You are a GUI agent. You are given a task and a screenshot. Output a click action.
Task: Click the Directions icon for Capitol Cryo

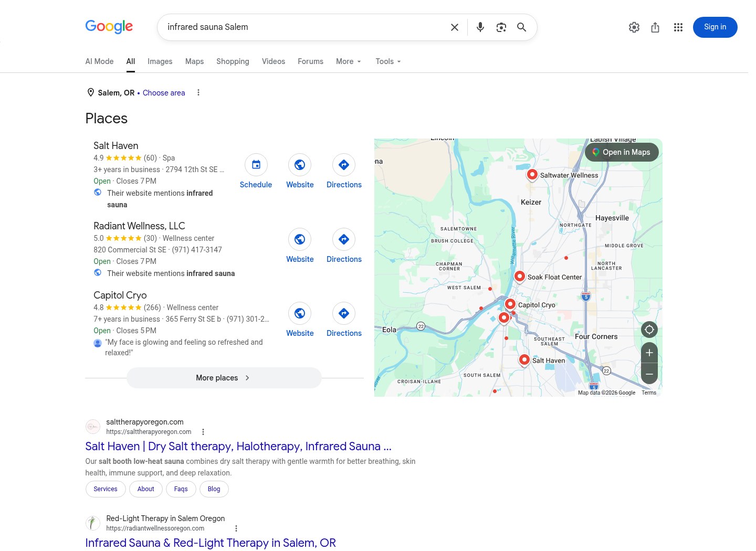click(344, 313)
